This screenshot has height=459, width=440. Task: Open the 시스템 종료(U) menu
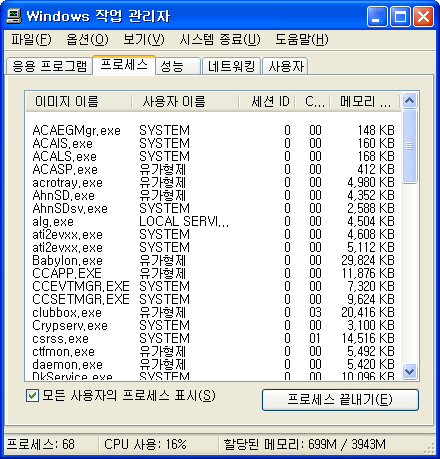click(x=220, y=40)
